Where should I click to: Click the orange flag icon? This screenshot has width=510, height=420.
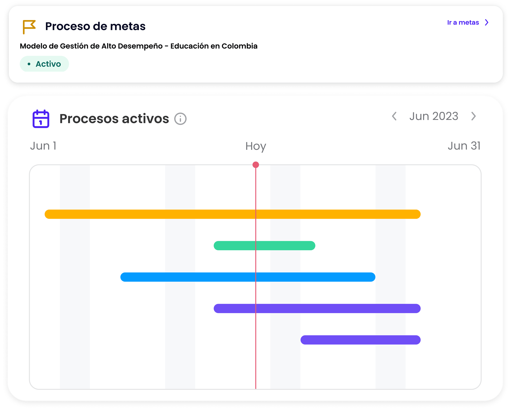(x=29, y=27)
